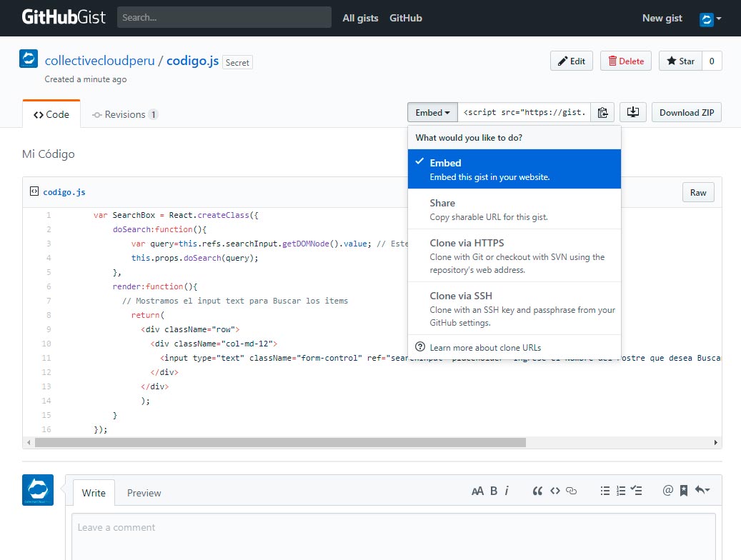Edit this gist
The image size is (741, 560).
click(572, 61)
